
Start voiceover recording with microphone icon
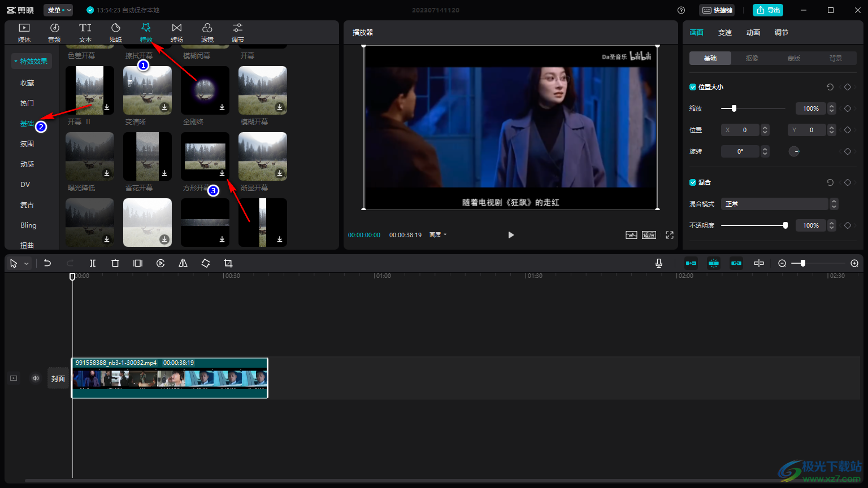(x=659, y=263)
